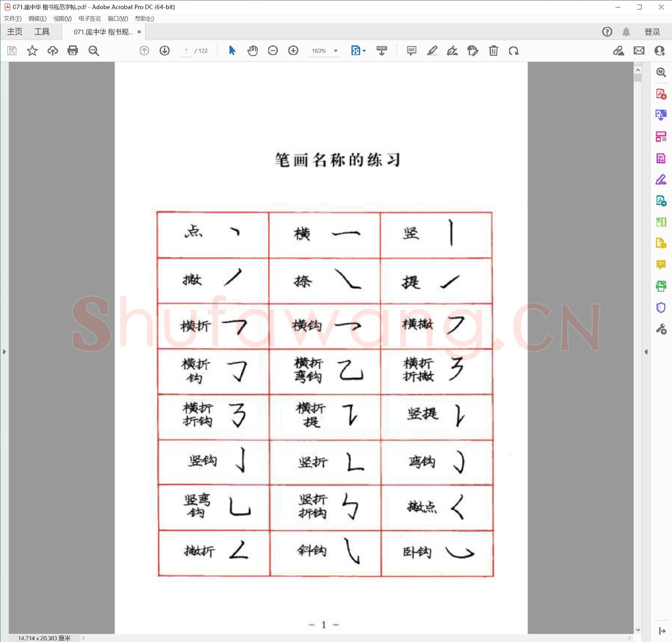Open the Fill & Sign tool
672x642 pixels.
[661, 180]
